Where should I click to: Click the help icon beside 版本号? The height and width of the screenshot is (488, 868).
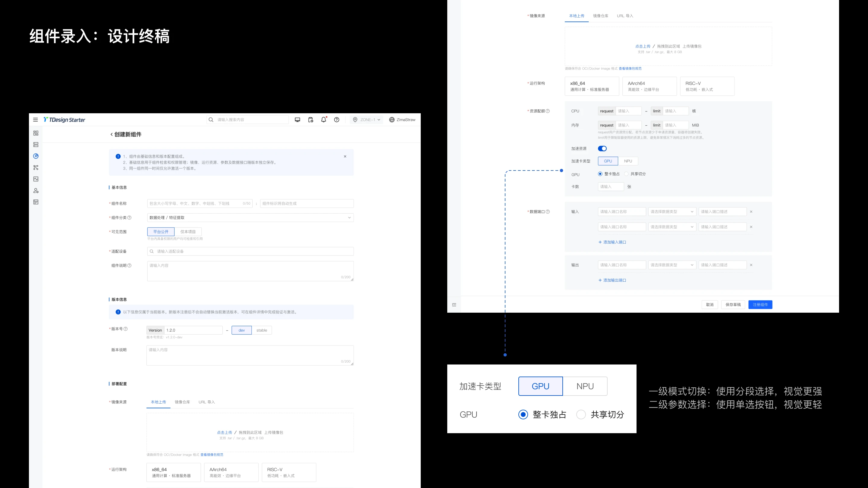tap(126, 329)
